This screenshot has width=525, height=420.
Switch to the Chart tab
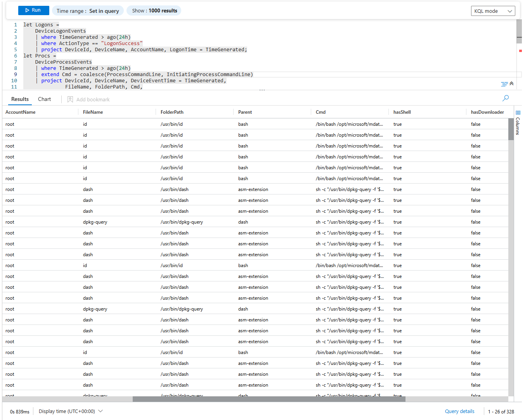(44, 99)
